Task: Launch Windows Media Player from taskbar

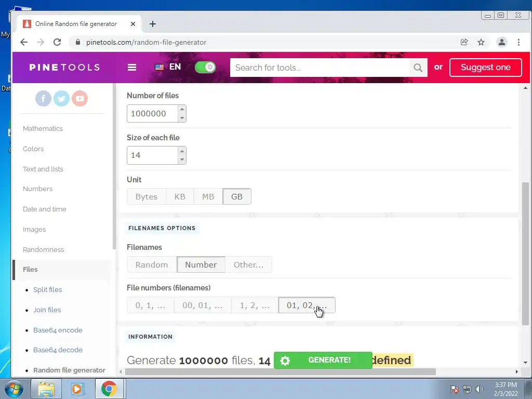Action: coord(77,389)
